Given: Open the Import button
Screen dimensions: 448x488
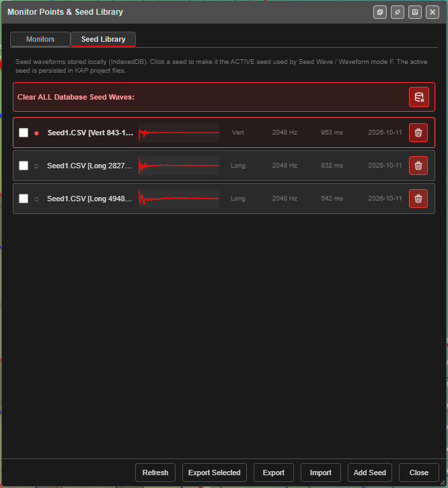Looking at the screenshot, I should coord(320,473).
